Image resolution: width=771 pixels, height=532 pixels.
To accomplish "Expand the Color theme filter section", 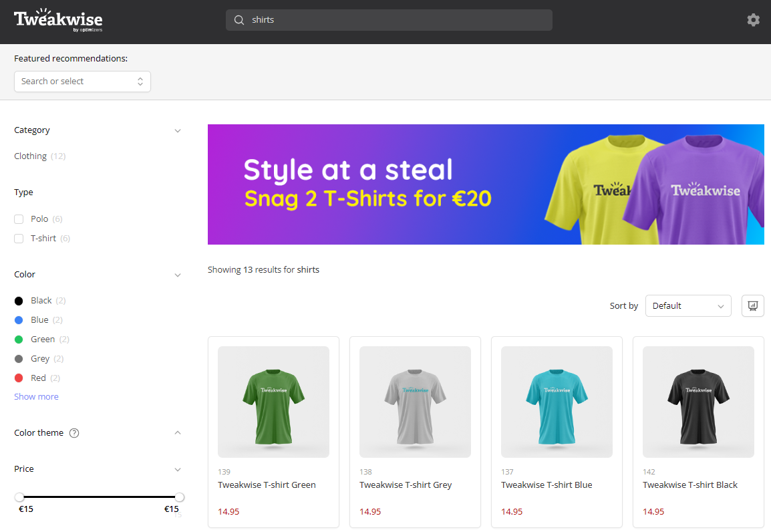I will coord(178,432).
